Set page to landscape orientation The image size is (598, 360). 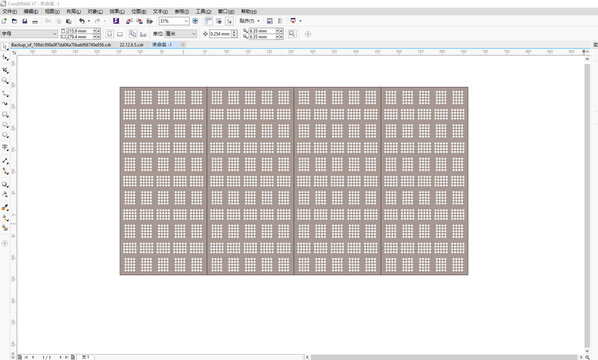tap(120, 34)
